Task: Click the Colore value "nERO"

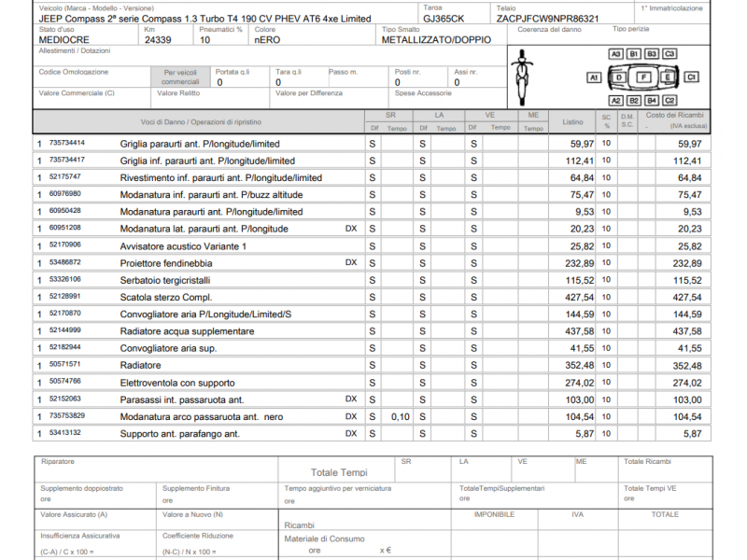Action: [x=267, y=40]
